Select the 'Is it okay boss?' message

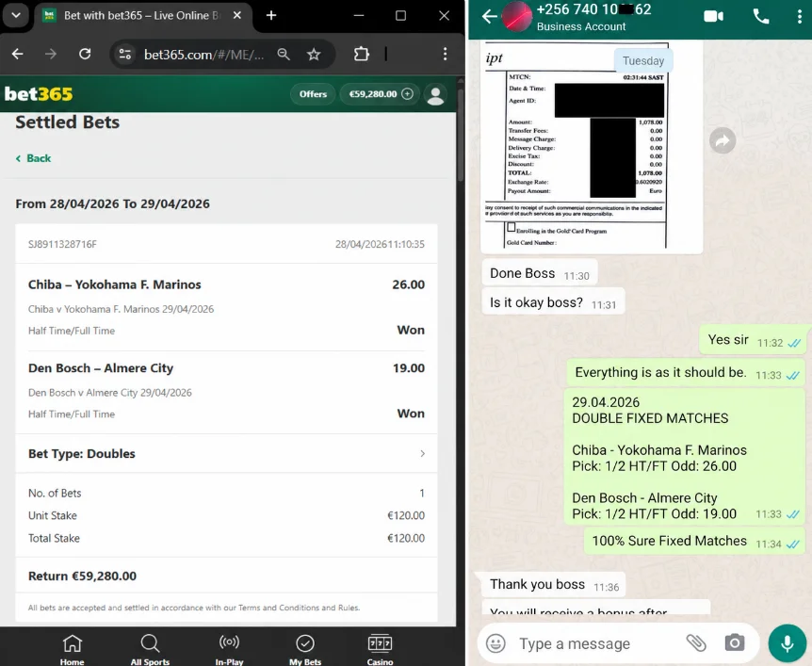coord(553,302)
